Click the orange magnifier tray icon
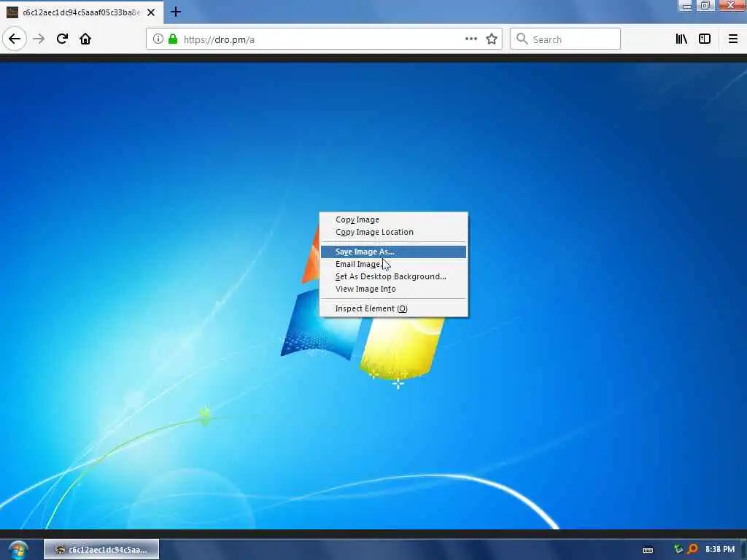 click(692, 550)
